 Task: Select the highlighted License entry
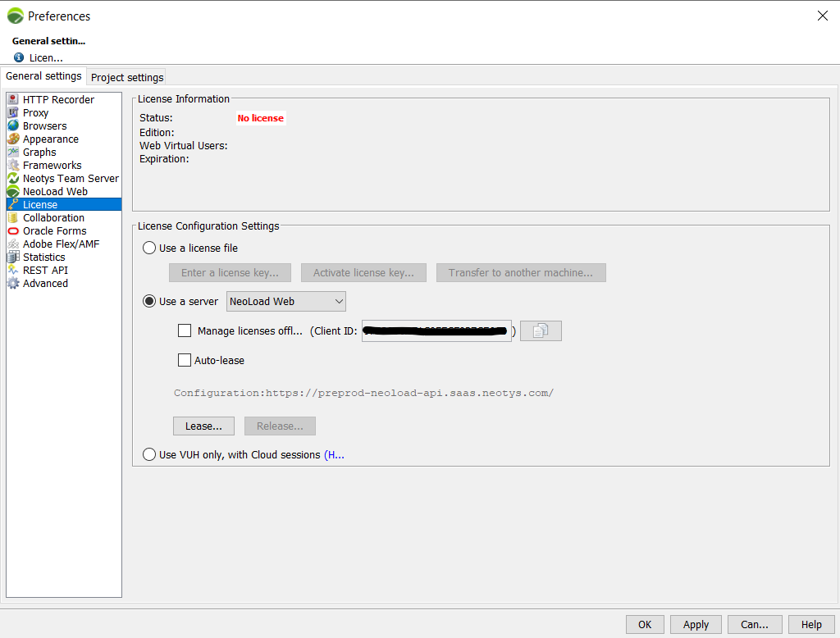(64, 205)
